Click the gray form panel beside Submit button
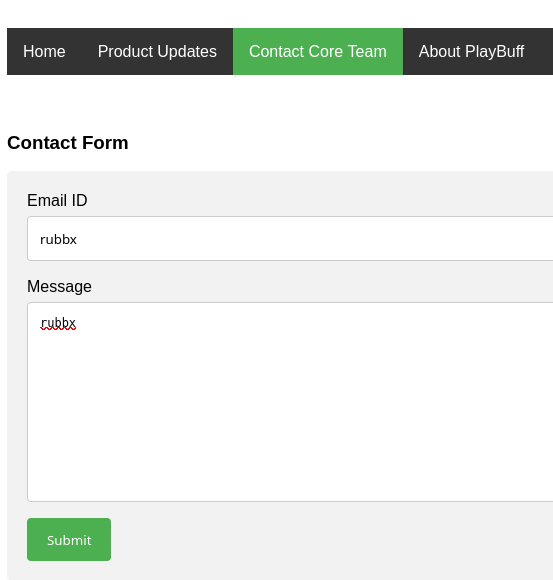Image resolution: width=553 pixels, height=580 pixels. 296,539
